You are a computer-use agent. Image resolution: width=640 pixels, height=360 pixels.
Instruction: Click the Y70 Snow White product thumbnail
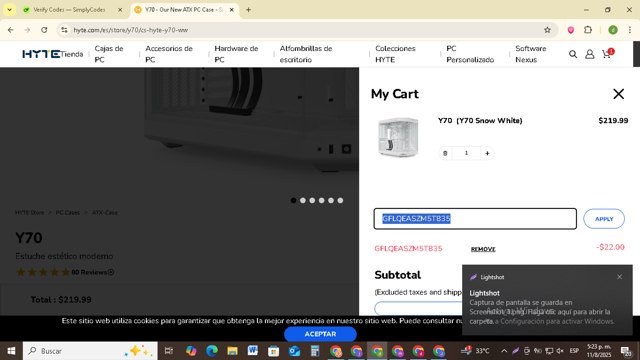click(x=398, y=137)
